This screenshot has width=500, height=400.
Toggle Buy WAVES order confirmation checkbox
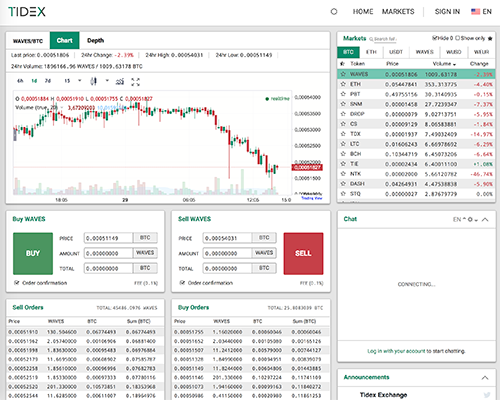(x=16, y=283)
